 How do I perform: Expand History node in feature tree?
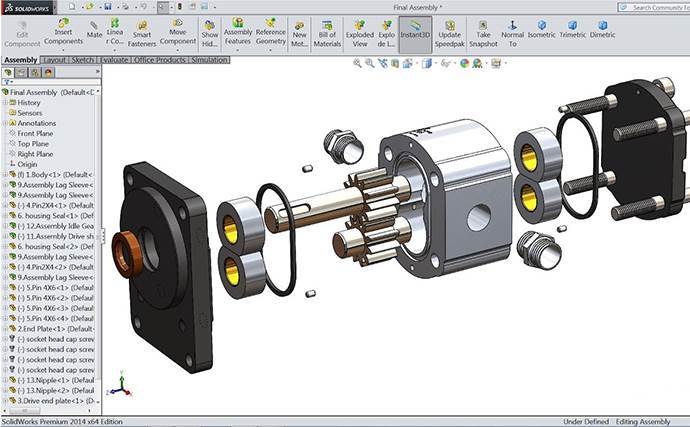click(x=4, y=102)
